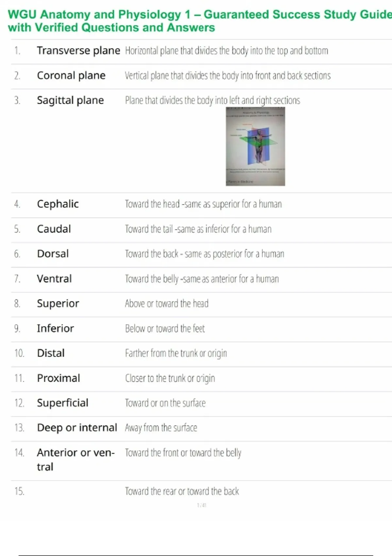
Task: Click the word 'Caudal'
Action: (x=54, y=229)
